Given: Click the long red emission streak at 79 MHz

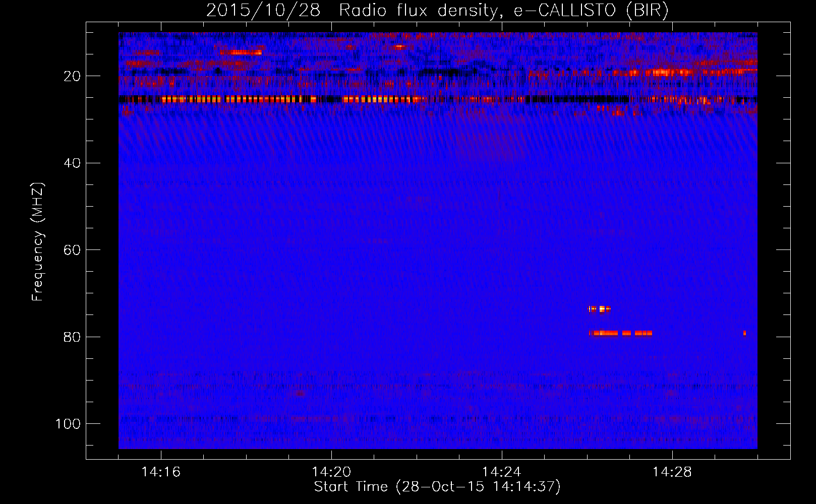Looking at the screenshot, I should (621, 333).
